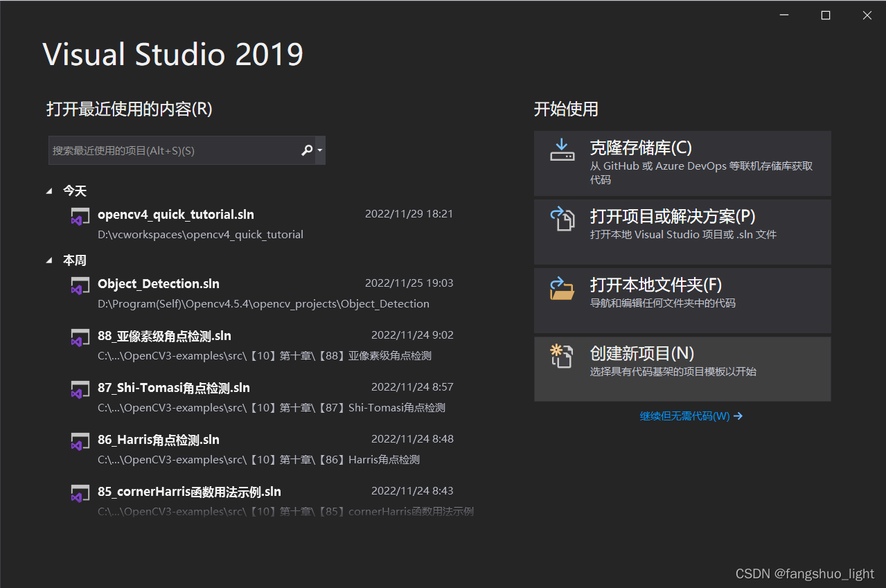Click timestamp 2022/11/24 9:02
886x588 pixels.
coord(412,335)
